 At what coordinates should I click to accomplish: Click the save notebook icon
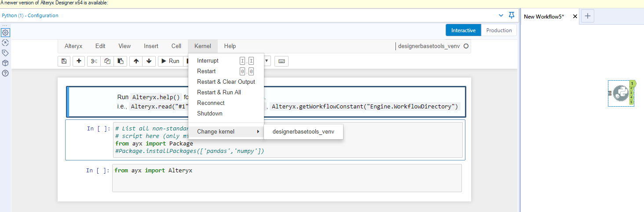pyautogui.click(x=64, y=61)
